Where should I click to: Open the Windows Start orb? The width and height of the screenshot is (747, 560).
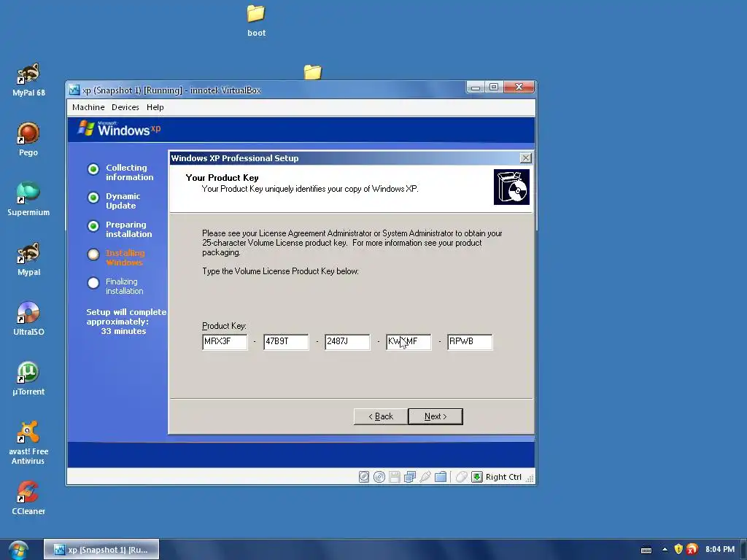(x=18, y=550)
